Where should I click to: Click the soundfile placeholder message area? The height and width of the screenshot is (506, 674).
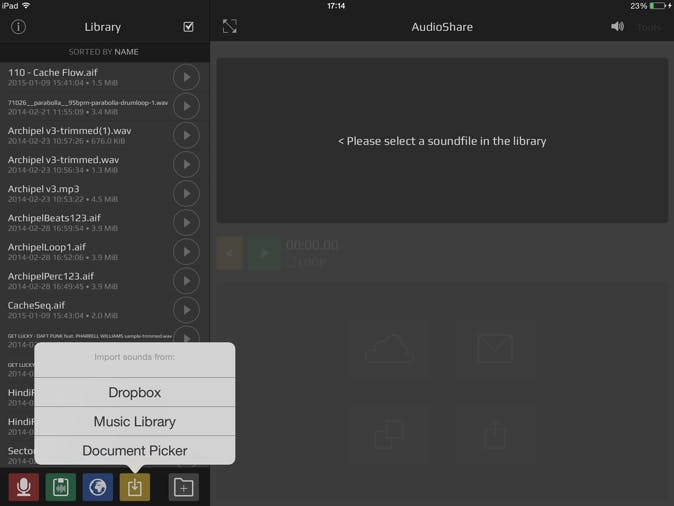point(442,141)
